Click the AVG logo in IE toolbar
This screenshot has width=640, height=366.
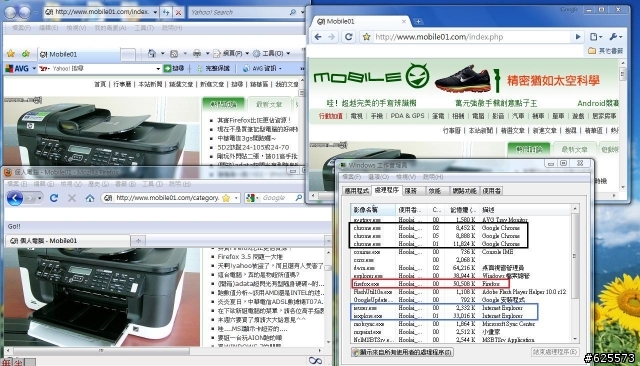coord(17,69)
